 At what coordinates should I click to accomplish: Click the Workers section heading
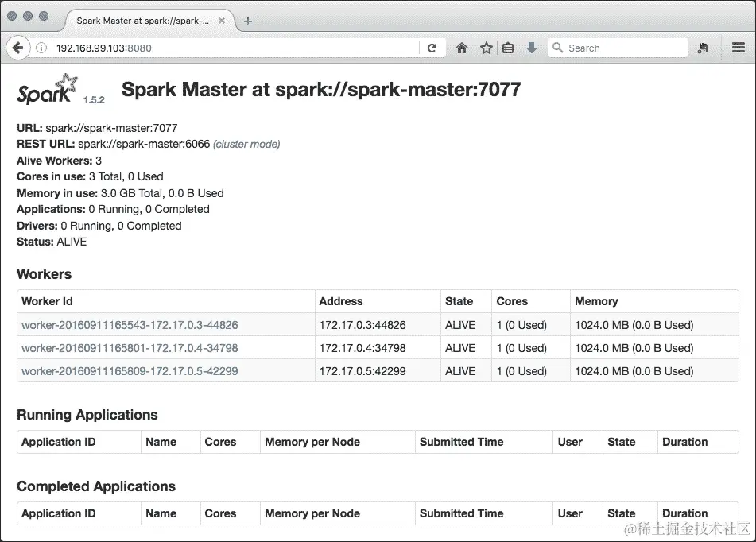[x=44, y=273]
